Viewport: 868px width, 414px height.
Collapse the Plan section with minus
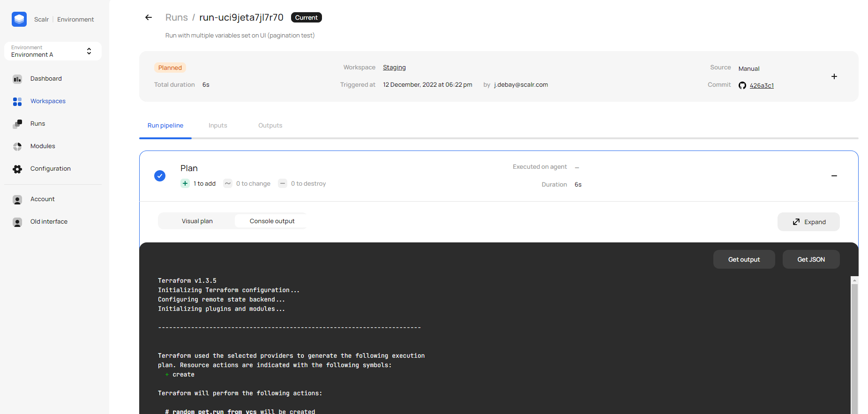click(x=834, y=176)
